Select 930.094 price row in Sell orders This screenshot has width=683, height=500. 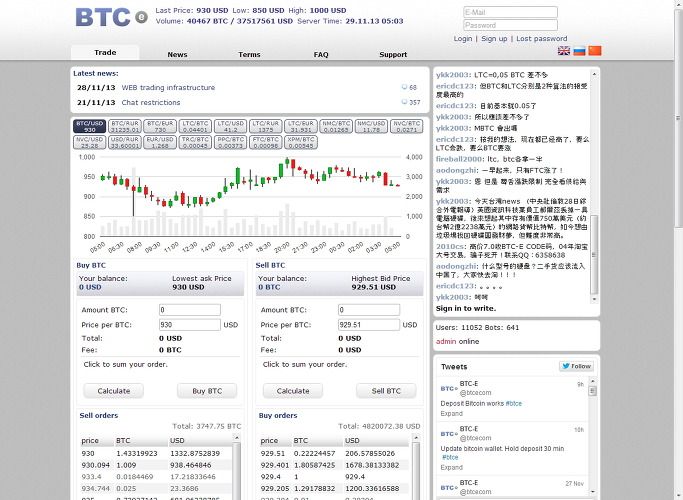[156, 465]
